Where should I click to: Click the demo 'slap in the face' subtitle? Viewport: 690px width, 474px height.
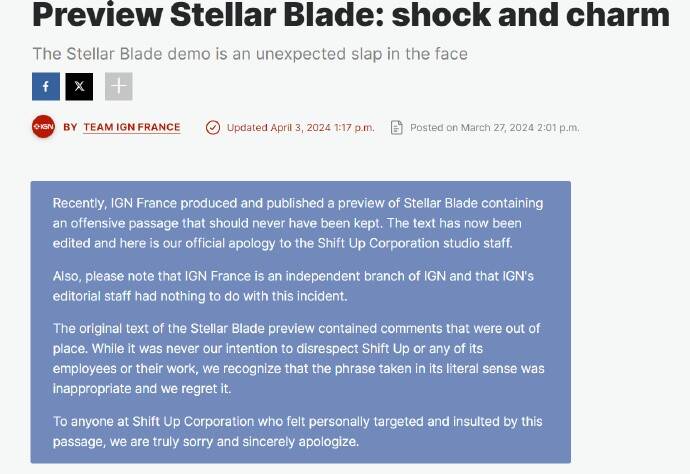tap(250, 54)
